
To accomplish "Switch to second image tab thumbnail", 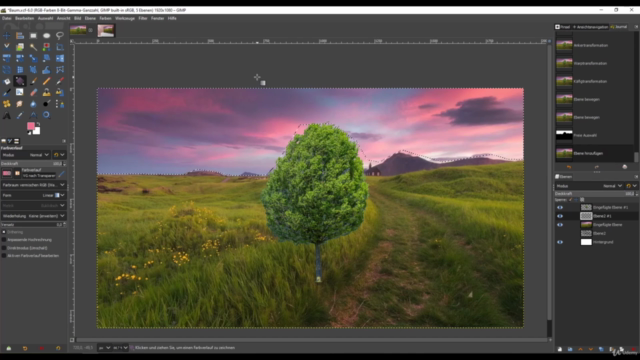I will click(x=106, y=30).
